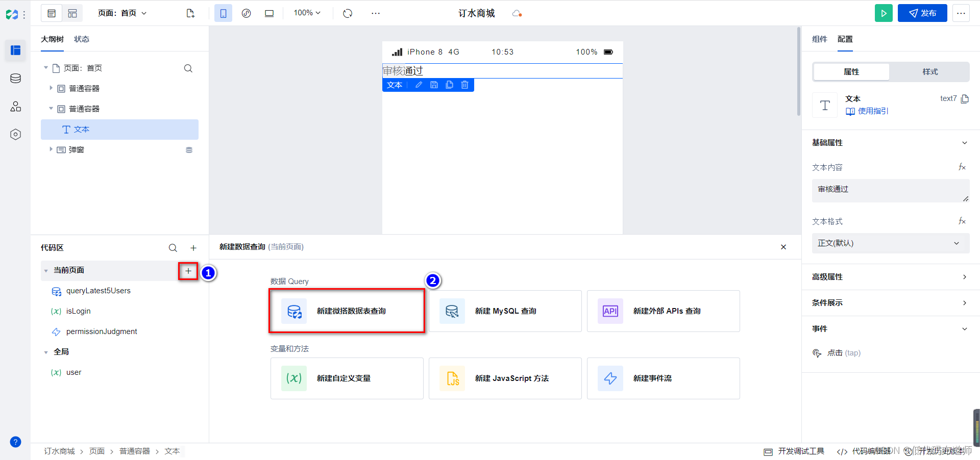Viewport: 980px width, 460px height.
Task: Click the blue help icon
Action: point(15,442)
